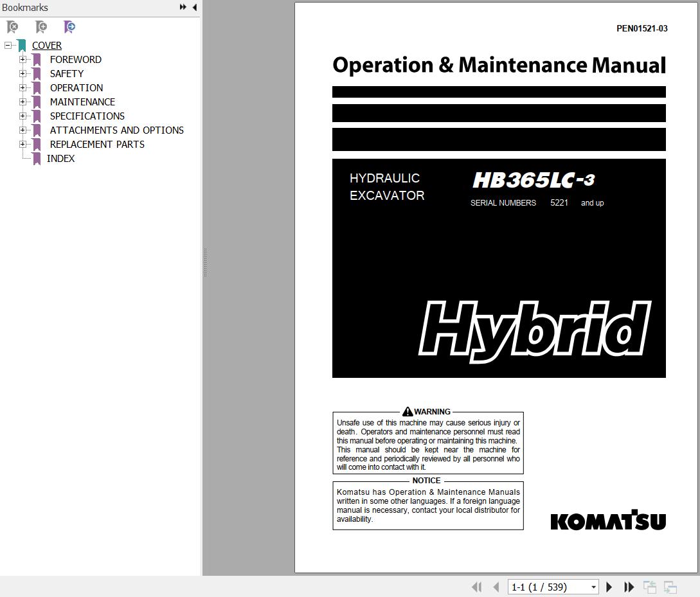Open the page number dropdown arrow
Image resolution: width=700 pixels, height=597 pixels.
[594, 587]
